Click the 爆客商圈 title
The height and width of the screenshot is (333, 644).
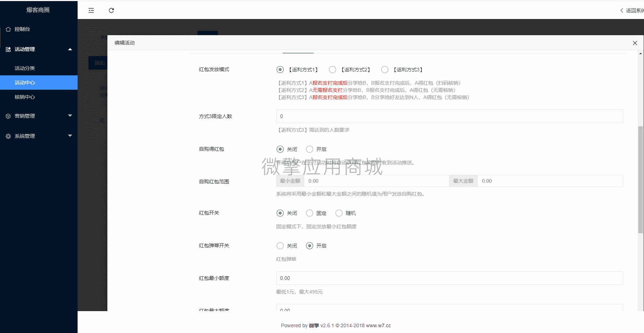tap(38, 10)
